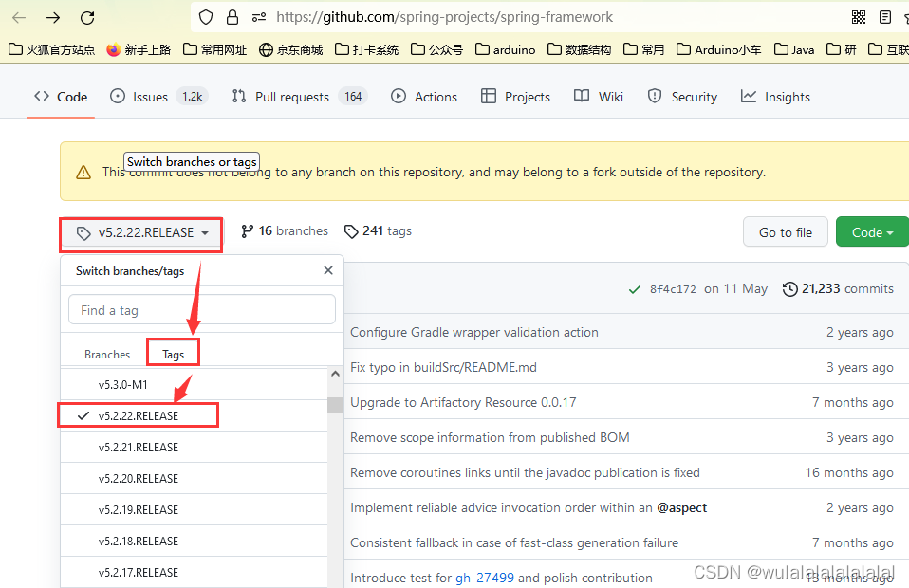Open 新手上路 Firefox bookmark
The image size is (909, 588).
(x=139, y=50)
